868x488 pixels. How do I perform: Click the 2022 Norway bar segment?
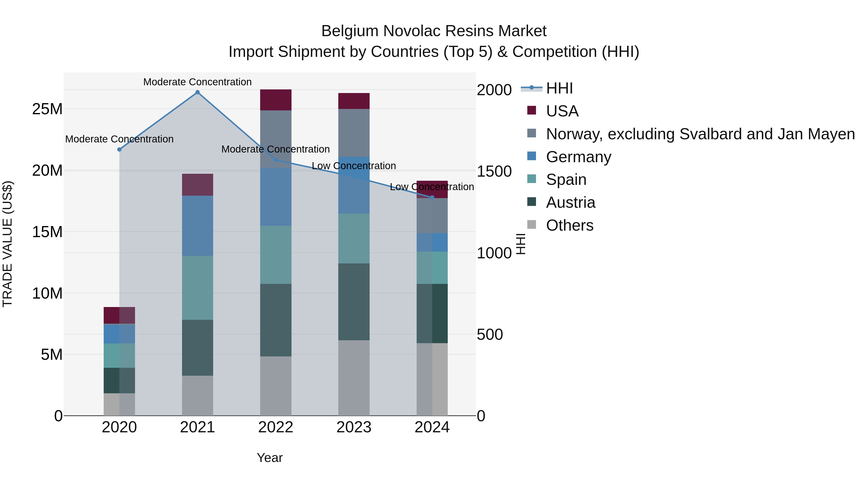pyautogui.click(x=276, y=139)
